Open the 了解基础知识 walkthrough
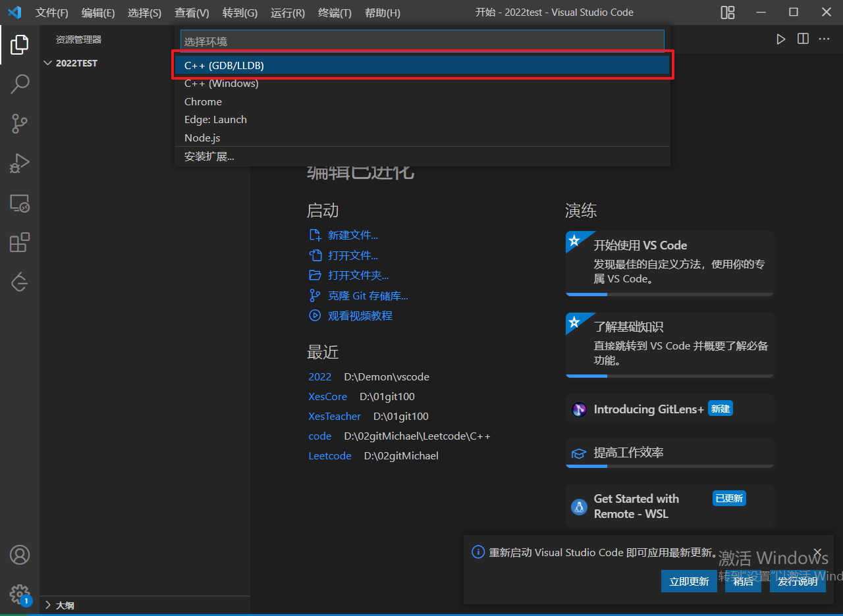The width and height of the screenshot is (843, 616). coord(670,345)
